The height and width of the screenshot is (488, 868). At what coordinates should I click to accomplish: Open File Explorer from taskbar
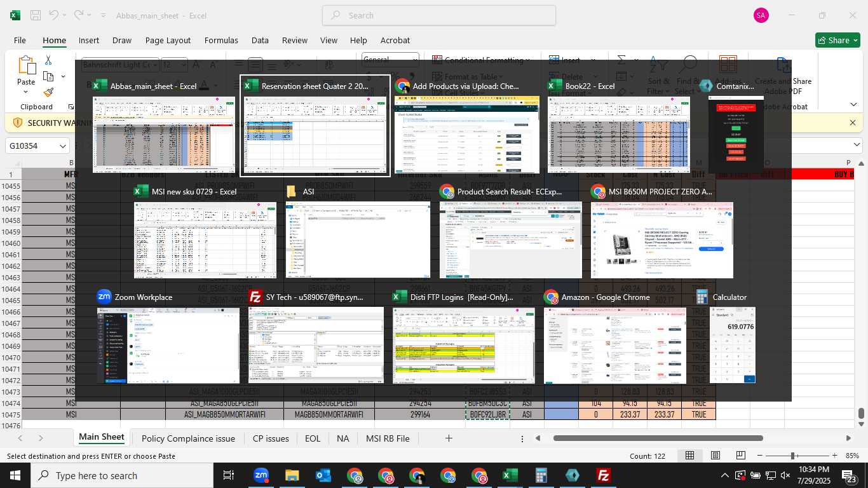[x=292, y=475]
